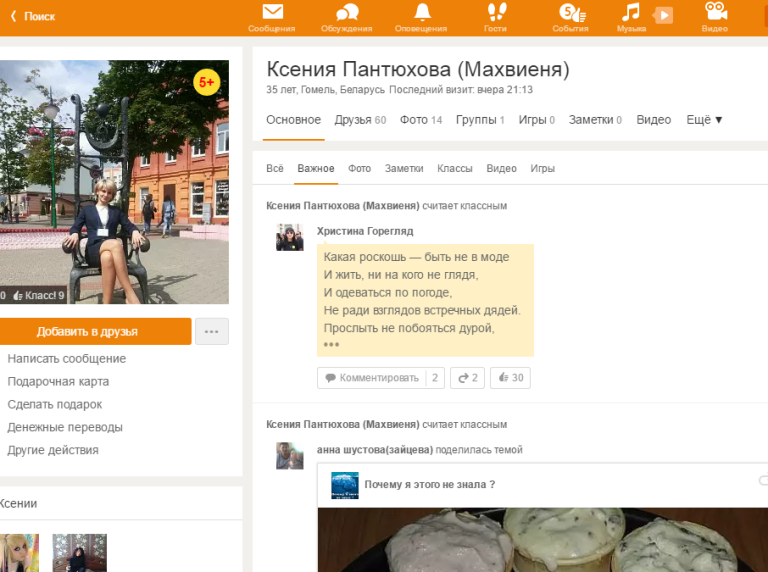Select the Классы feed filter
768x572 pixels.
coord(455,168)
